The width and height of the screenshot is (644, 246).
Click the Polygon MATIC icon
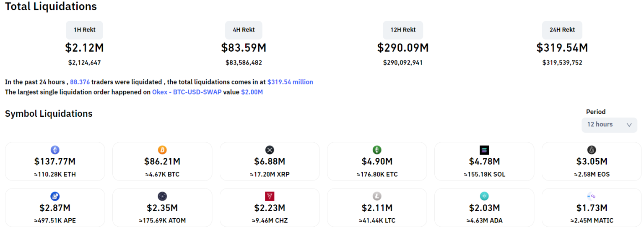[592, 196]
